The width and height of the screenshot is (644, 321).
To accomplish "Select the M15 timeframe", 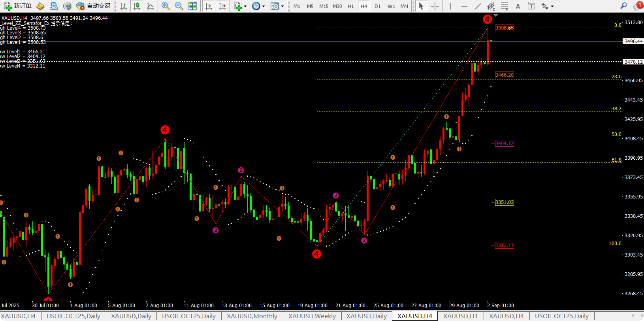I will tap(324, 6).
